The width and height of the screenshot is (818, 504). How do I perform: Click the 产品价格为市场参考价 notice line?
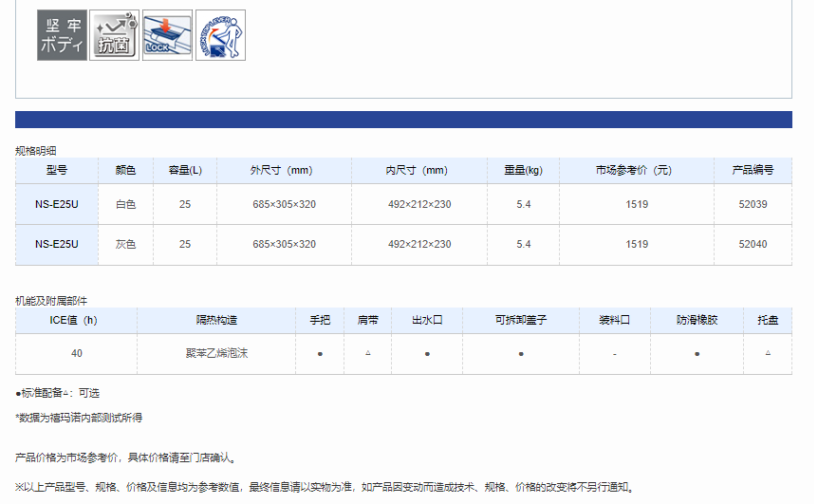coord(126,458)
